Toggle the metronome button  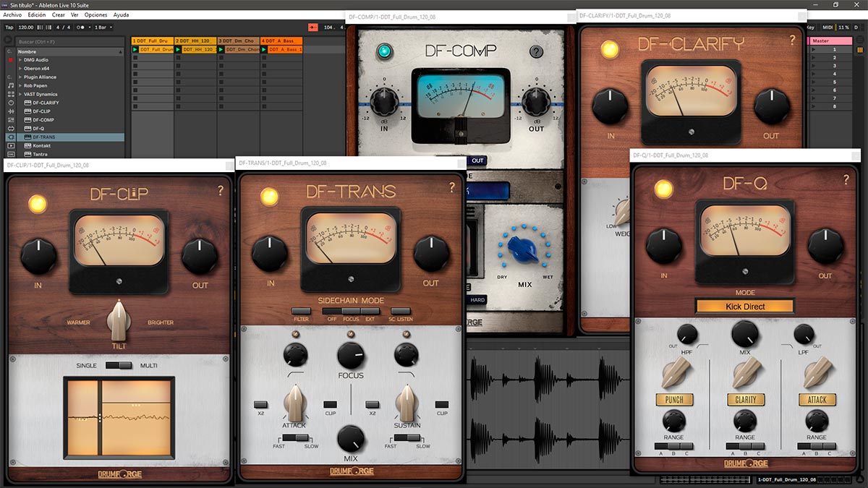(82, 27)
